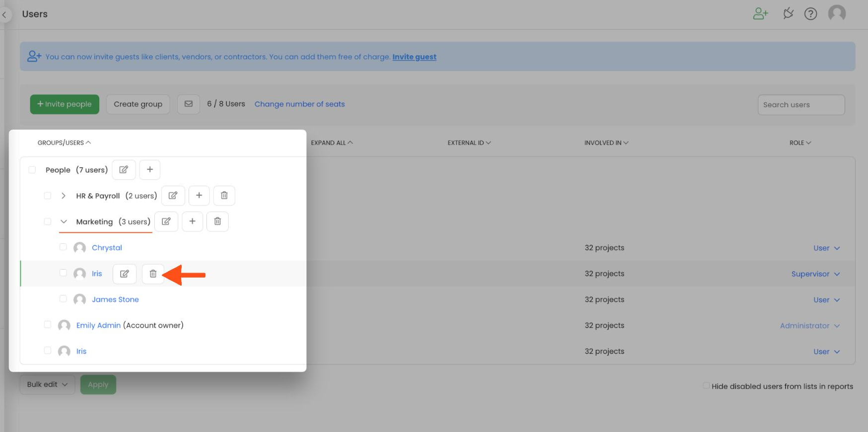The image size is (868, 432).
Task: Click the EXTERNAL ID column header
Action: [469, 143]
